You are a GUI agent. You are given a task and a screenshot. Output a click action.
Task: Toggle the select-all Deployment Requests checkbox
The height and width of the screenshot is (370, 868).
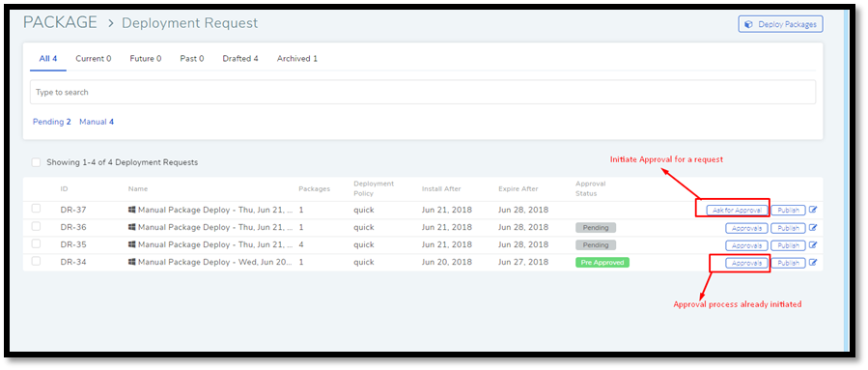36,162
